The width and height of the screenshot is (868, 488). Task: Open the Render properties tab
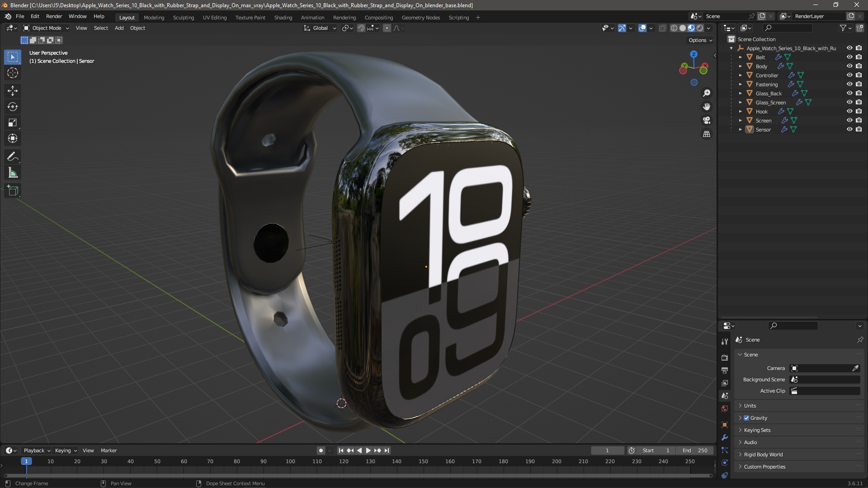tap(725, 357)
